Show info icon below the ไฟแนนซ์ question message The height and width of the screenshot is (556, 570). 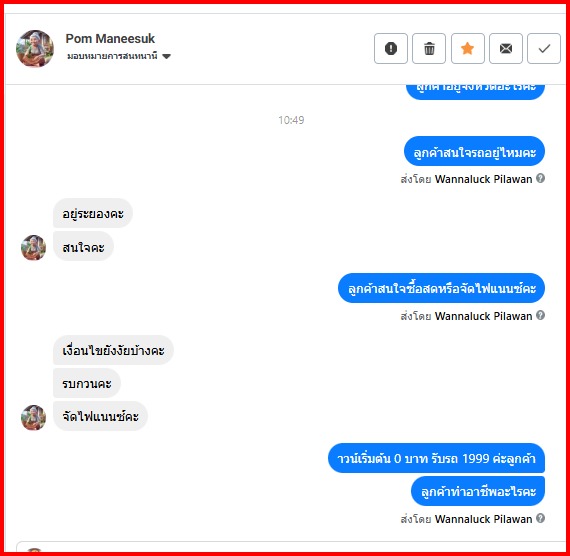[541, 315]
